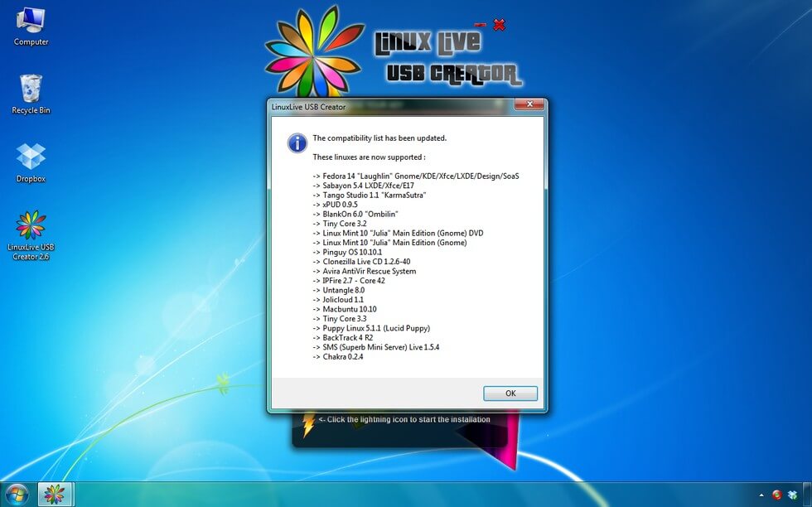Select the Sabayon 5.4 LXDE/Xfce/E17 entry
This screenshot has height=507, width=812.
click(364, 186)
